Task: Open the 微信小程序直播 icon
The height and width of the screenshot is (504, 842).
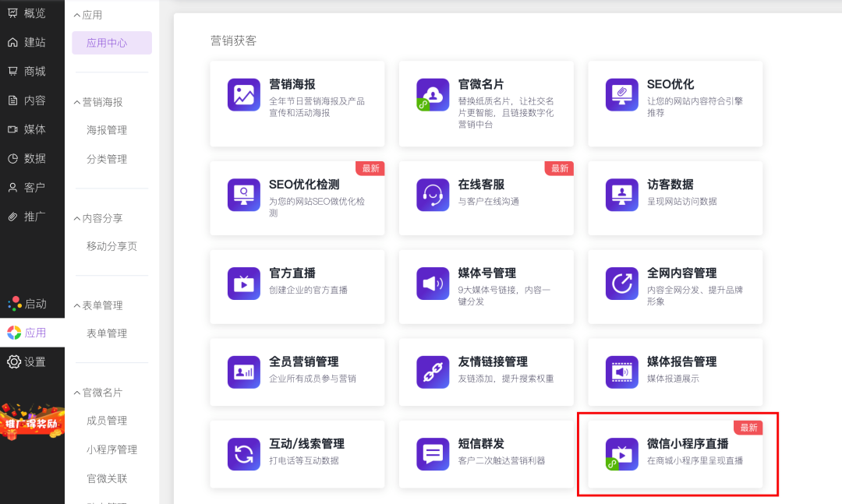Action: (x=621, y=453)
